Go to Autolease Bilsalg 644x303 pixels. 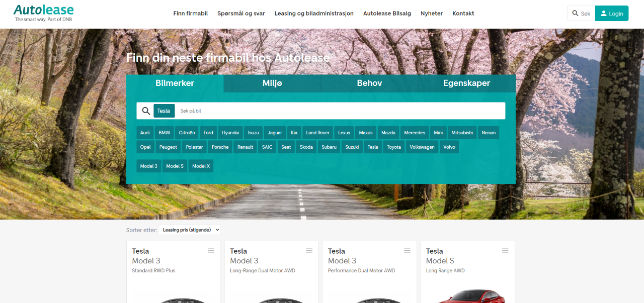pyautogui.click(x=387, y=14)
